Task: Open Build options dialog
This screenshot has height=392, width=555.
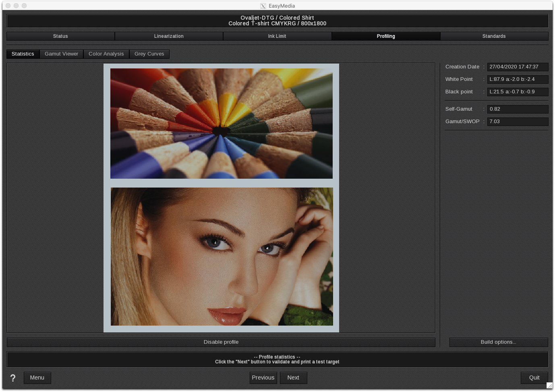Action: [498, 342]
